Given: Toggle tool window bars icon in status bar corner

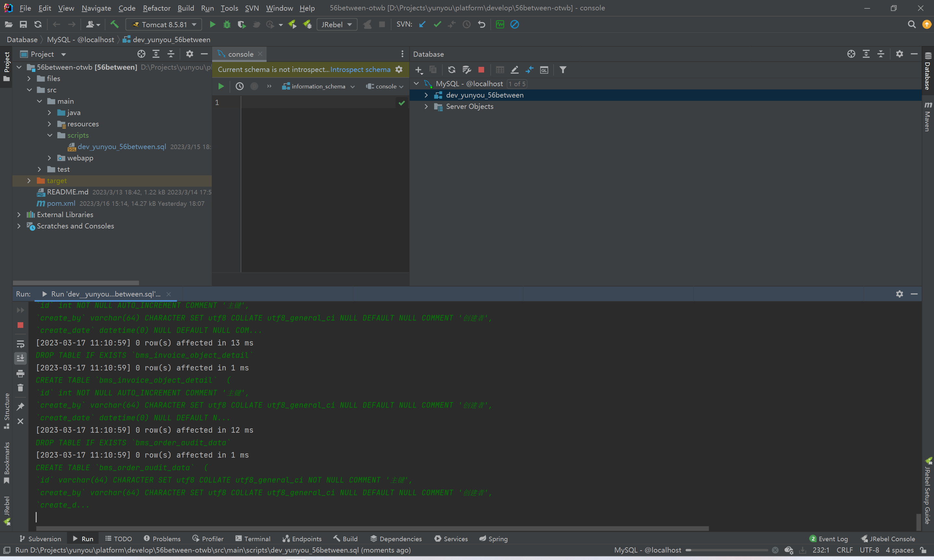Looking at the screenshot, I should (x=6, y=550).
